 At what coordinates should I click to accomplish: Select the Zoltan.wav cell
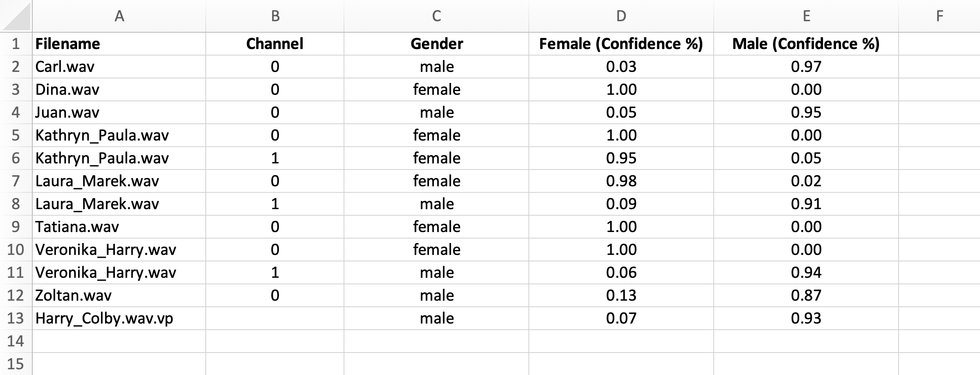click(x=119, y=295)
